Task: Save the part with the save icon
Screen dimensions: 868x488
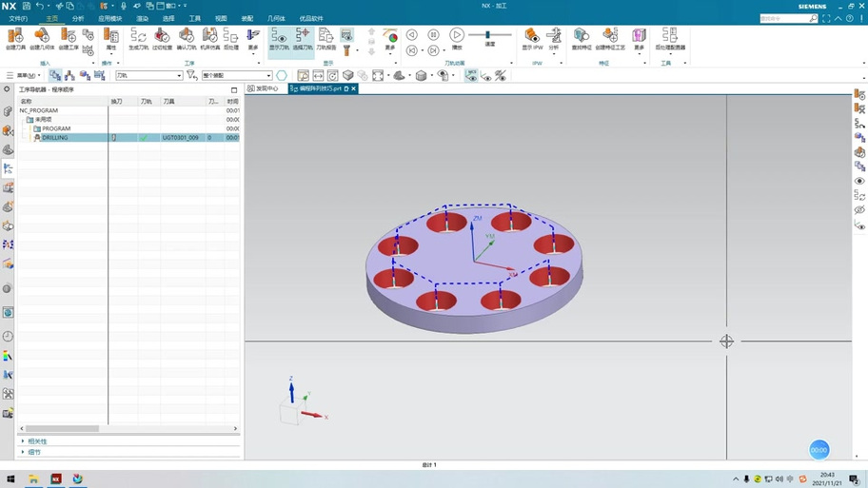Action: tap(26, 6)
